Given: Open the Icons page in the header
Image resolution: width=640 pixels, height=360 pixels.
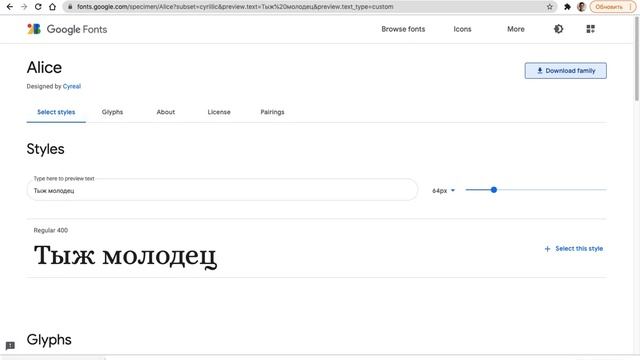Looking at the screenshot, I should tap(462, 29).
